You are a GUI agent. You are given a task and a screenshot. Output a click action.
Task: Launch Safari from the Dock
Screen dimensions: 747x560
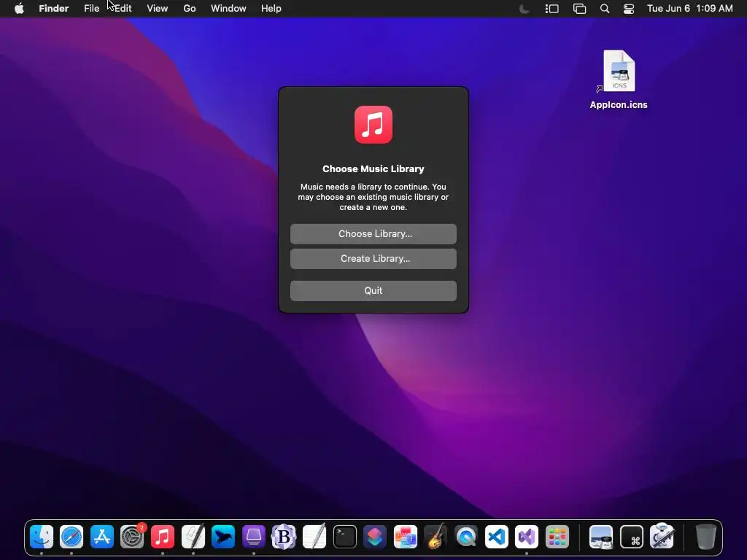71,537
